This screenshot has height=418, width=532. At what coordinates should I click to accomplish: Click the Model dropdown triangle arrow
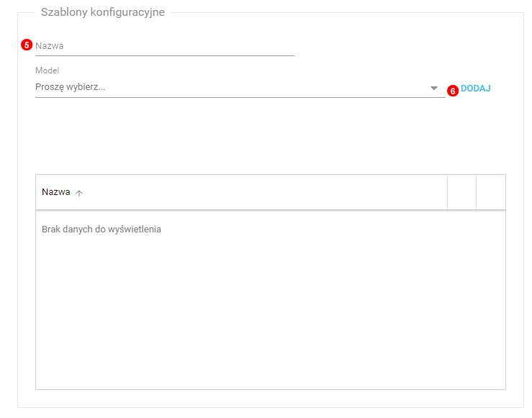click(x=434, y=88)
